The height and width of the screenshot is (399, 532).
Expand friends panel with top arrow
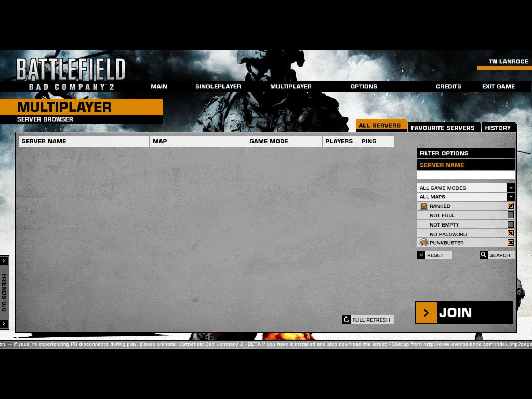click(4, 261)
